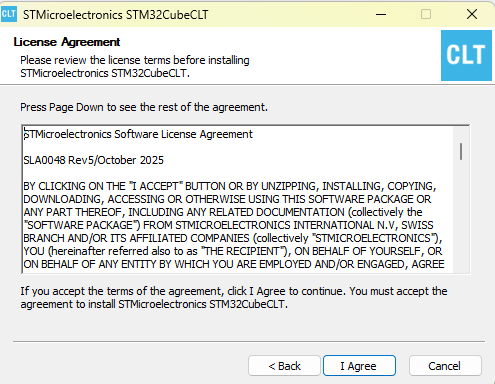Click the paragraph line starting BY CLICKING ON THE

pyautogui.click(x=230, y=186)
